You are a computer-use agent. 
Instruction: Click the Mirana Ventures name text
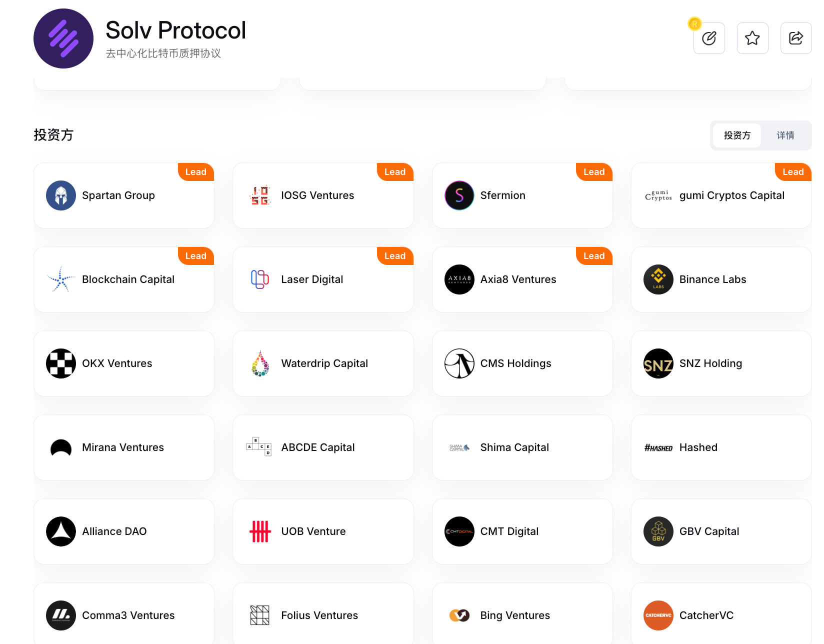123,447
